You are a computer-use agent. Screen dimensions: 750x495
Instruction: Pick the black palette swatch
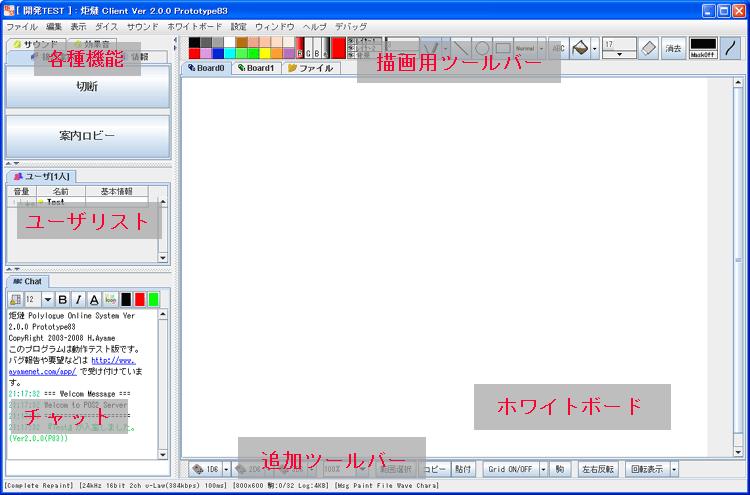coord(194,43)
